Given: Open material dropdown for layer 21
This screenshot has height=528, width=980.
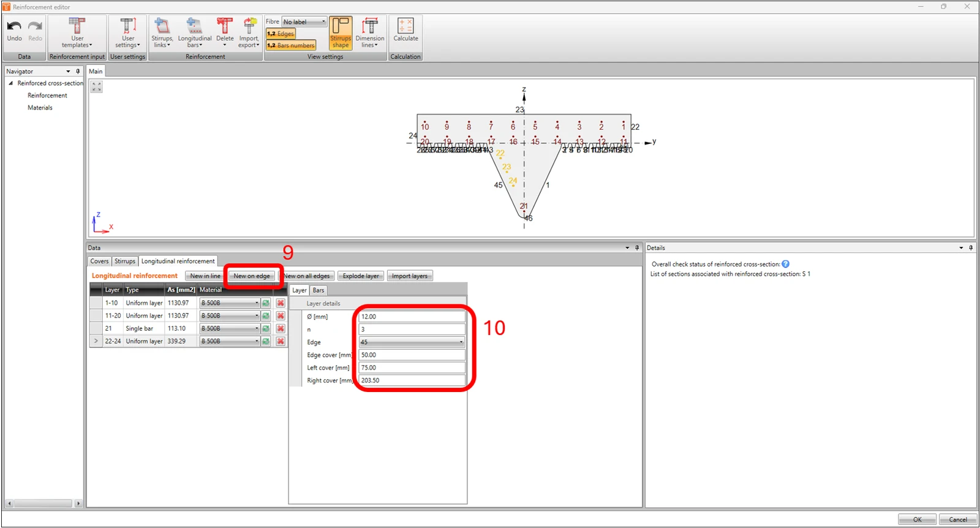Looking at the screenshot, I should [x=230, y=329].
